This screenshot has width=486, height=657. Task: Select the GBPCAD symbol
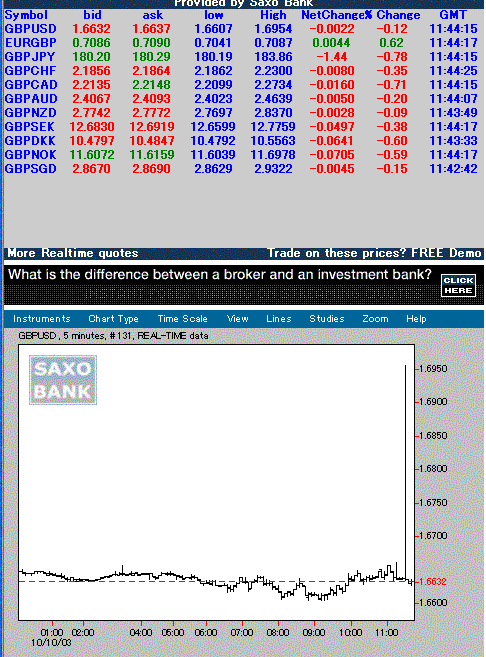[x=31, y=85]
